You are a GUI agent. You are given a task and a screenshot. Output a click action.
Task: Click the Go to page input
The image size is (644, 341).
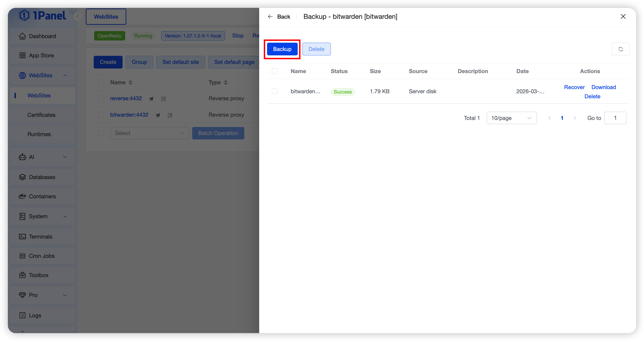pos(615,118)
